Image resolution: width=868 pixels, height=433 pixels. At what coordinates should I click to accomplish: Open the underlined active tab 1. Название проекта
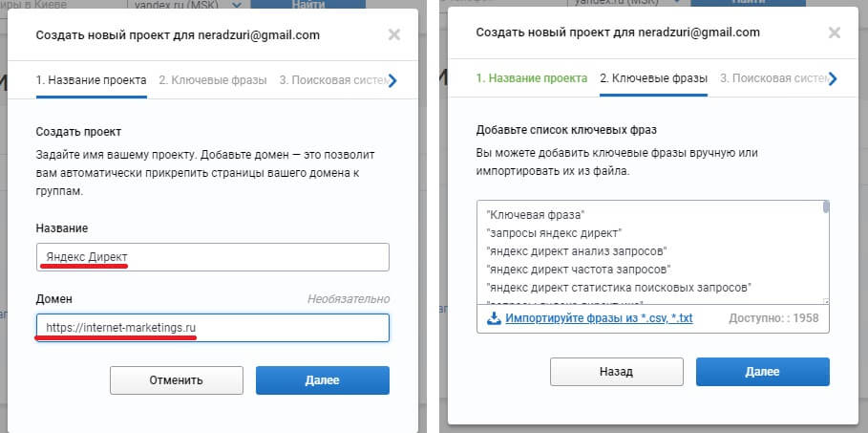click(91, 80)
